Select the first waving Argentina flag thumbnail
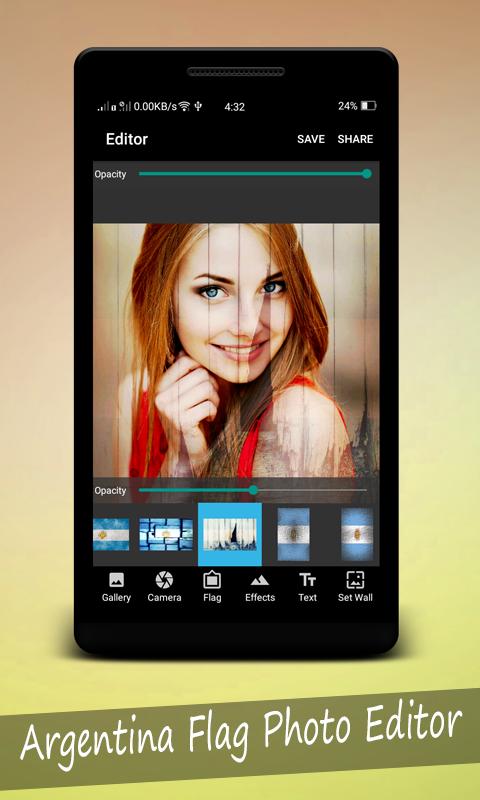Image resolution: width=480 pixels, height=800 pixels. 111,534
